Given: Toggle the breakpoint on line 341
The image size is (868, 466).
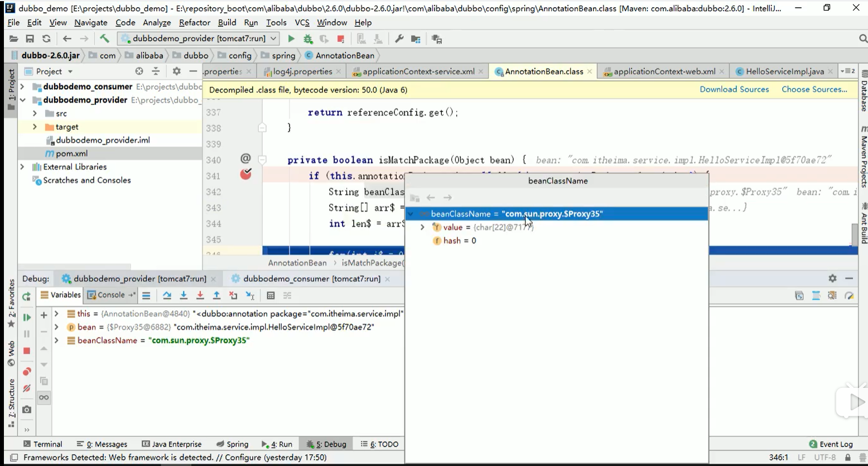Looking at the screenshot, I should (245, 175).
